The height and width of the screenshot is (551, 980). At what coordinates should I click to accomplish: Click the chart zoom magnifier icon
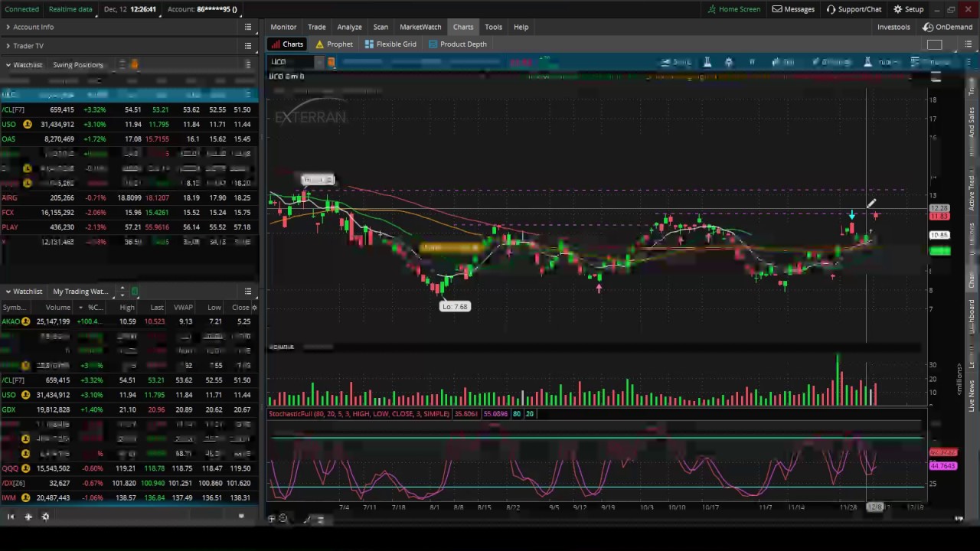283,519
